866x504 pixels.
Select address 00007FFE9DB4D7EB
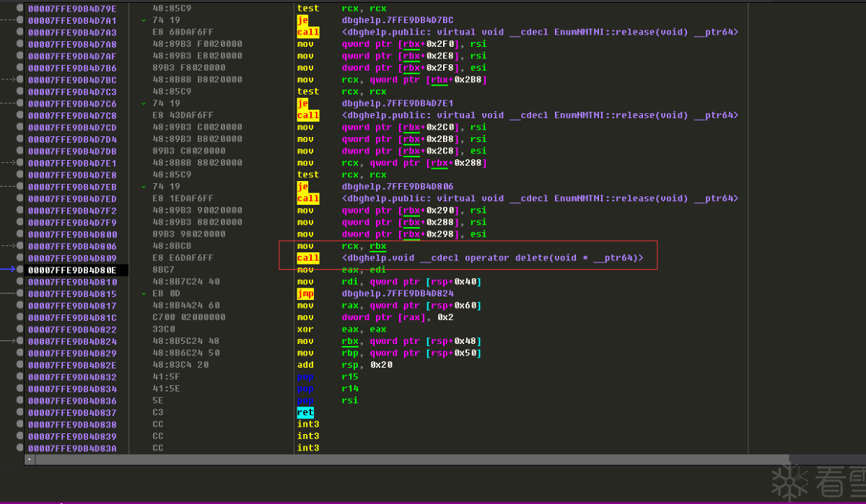click(x=72, y=187)
